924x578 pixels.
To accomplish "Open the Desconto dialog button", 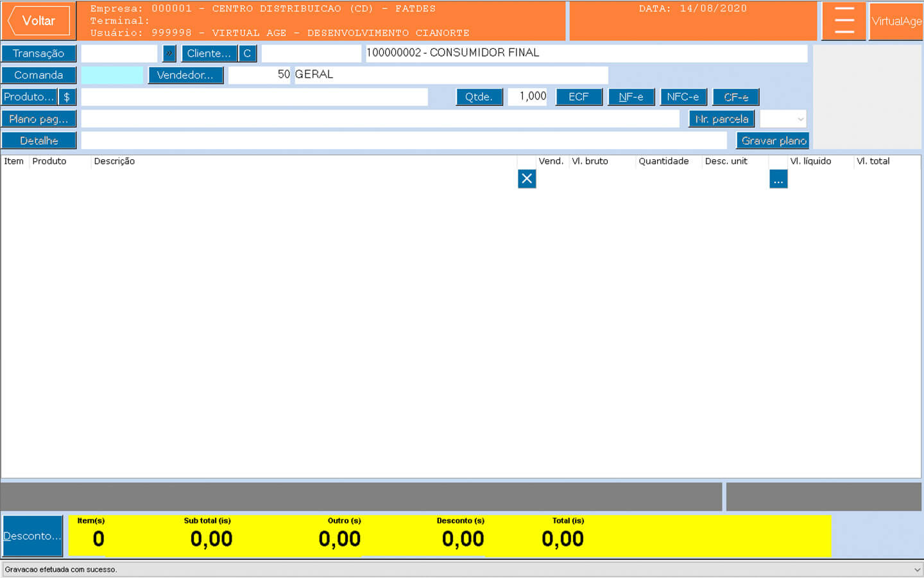I will [x=33, y=536].
